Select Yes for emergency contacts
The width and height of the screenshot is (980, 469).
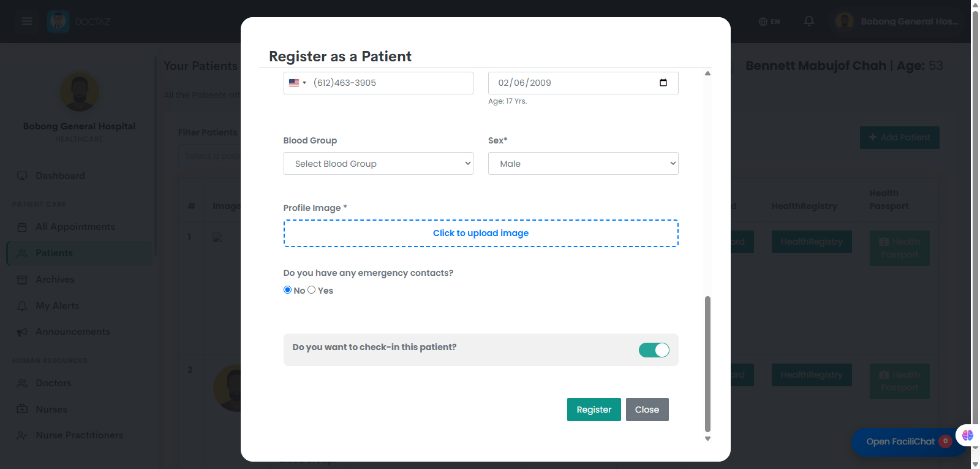[x=312, y=290]
